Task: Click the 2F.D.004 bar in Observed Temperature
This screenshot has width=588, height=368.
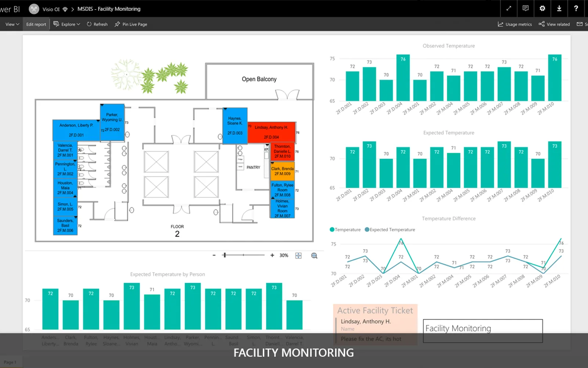Action: point(403,78)
